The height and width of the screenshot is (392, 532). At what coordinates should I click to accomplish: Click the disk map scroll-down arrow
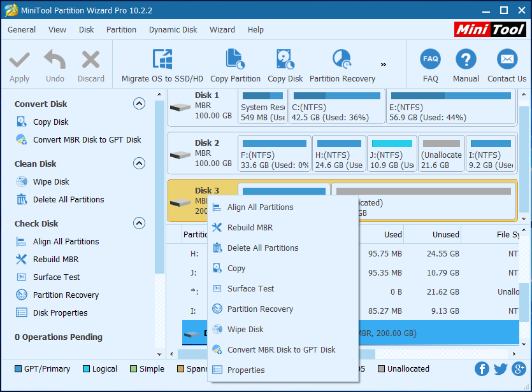(x=524, y=219)
